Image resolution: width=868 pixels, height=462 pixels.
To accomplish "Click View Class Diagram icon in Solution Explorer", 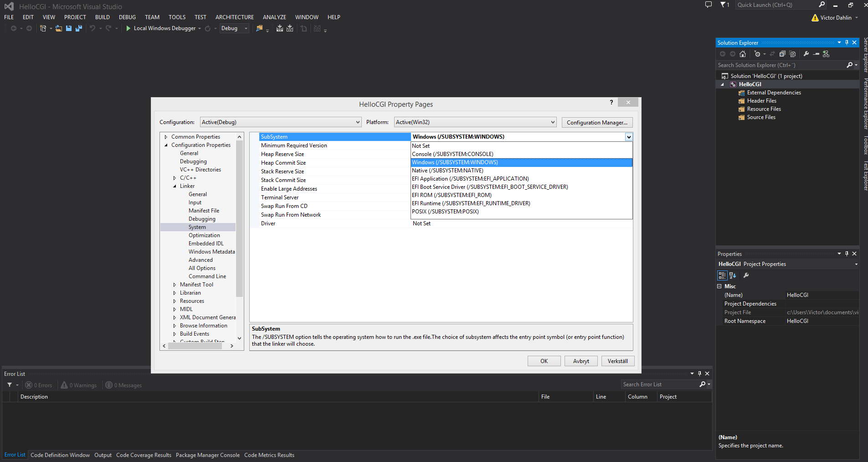I will point(826,54).
